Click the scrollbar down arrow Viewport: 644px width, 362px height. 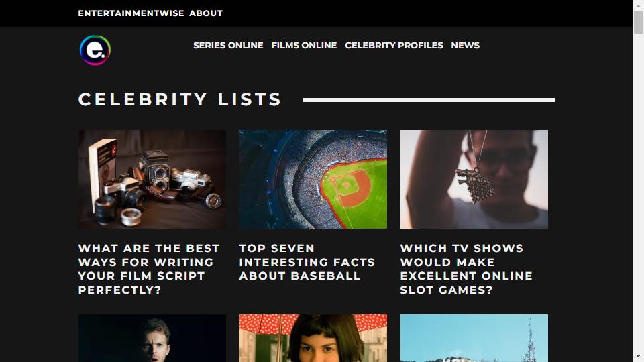(638, 356)
